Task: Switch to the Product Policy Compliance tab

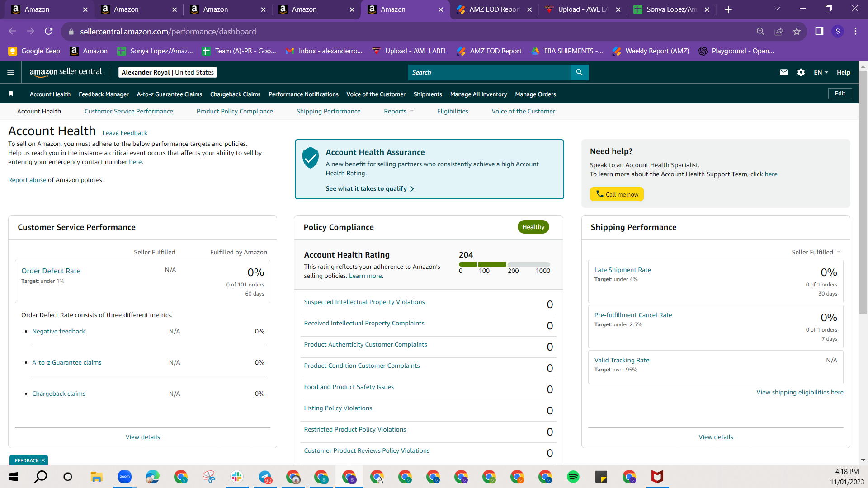Action: (235, 111)
